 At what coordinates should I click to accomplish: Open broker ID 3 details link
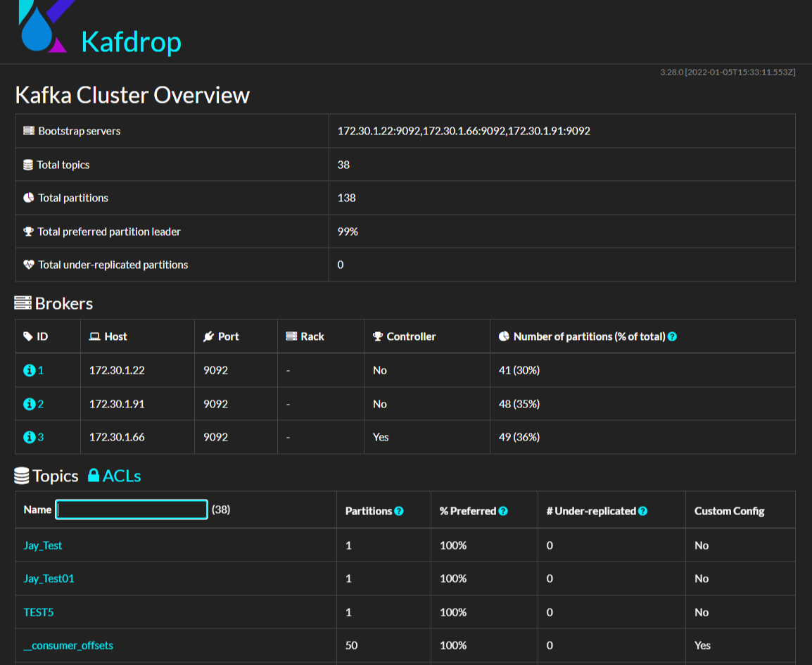pos(40,437)
